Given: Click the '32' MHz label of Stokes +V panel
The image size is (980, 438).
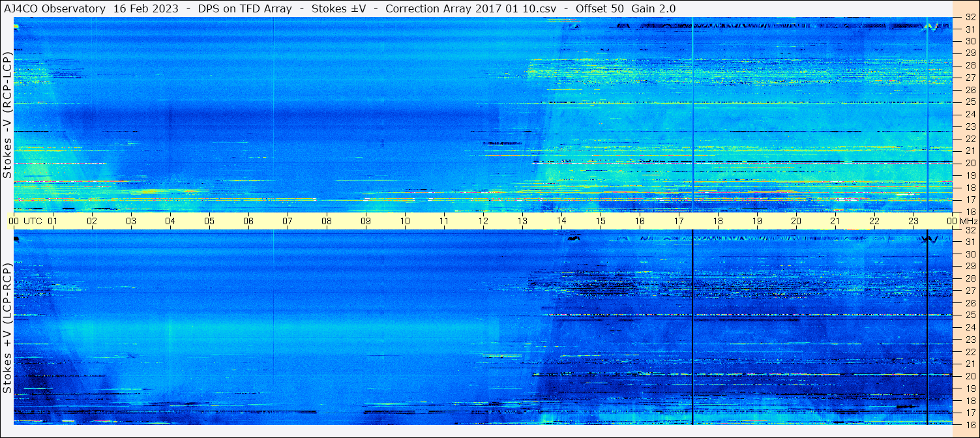Looking at the screenshot, I should coord(970,230).
